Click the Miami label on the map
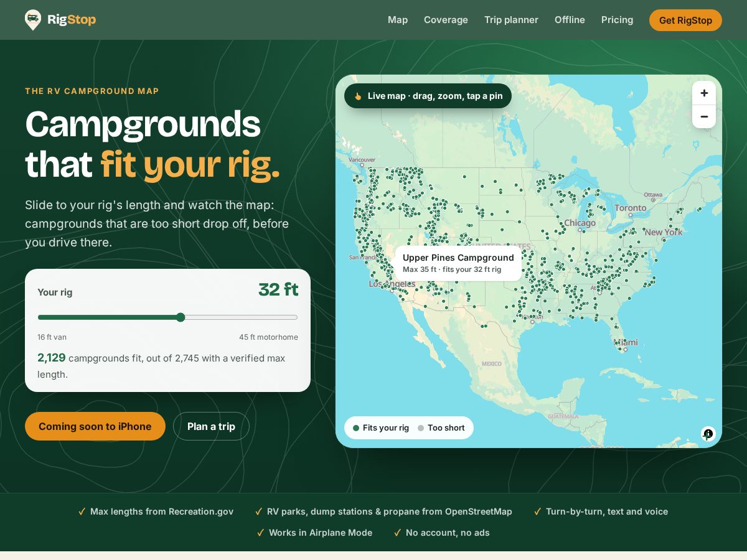This screenshot has height=560, width=747. (626, 342)
